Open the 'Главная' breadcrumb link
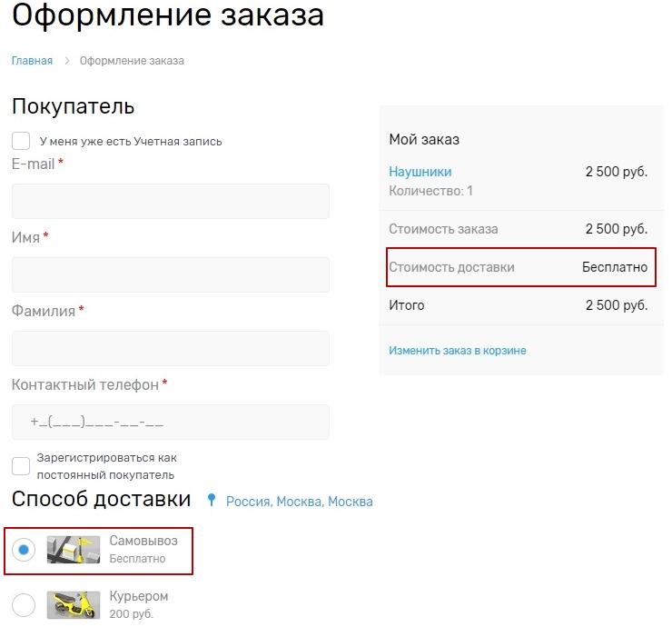 click(32, 61)
